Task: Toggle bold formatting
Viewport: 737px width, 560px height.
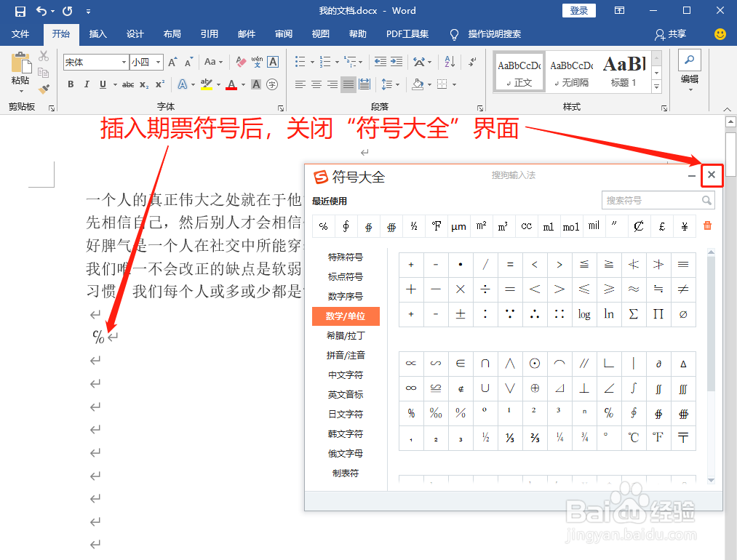Action: (x=71, y=85)
